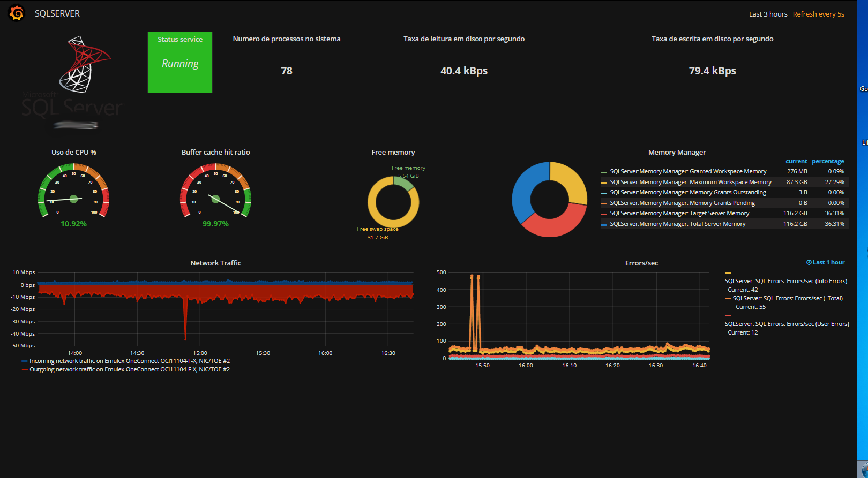Click the 87.3 GB current value
868x478 pixels.
(x=797, y=183)
